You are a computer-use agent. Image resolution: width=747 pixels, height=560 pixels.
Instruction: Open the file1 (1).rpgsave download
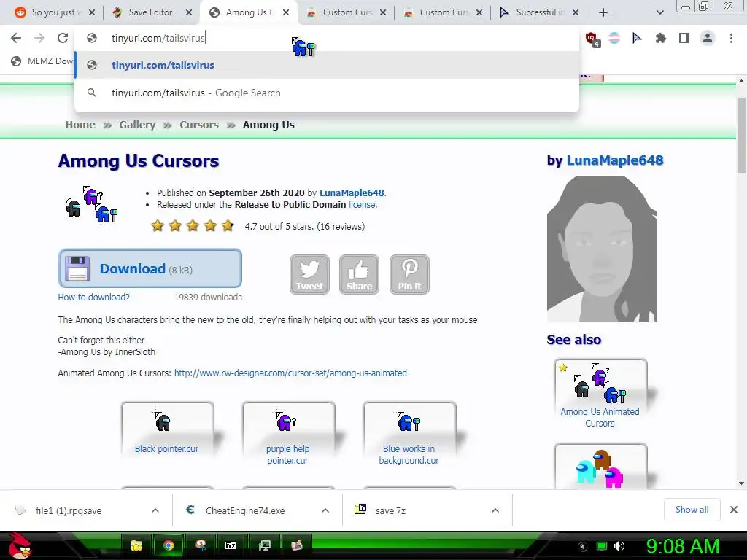pos(69,510)
